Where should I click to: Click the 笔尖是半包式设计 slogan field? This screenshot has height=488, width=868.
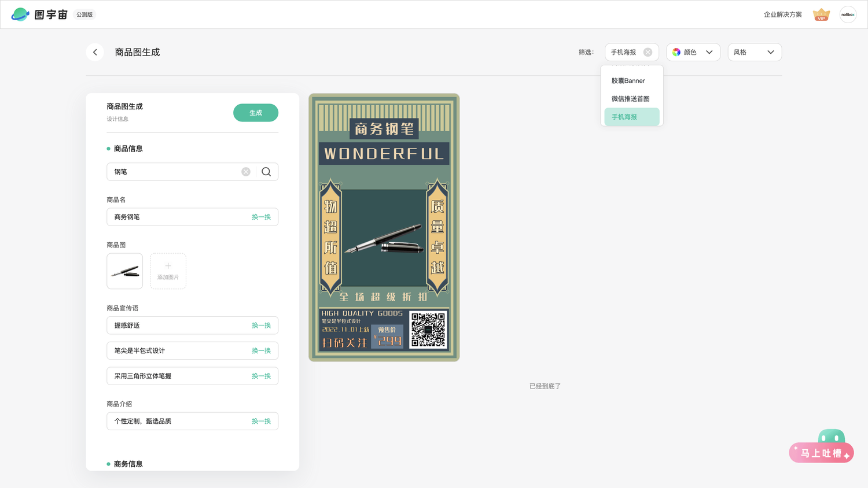click(193, 351)
